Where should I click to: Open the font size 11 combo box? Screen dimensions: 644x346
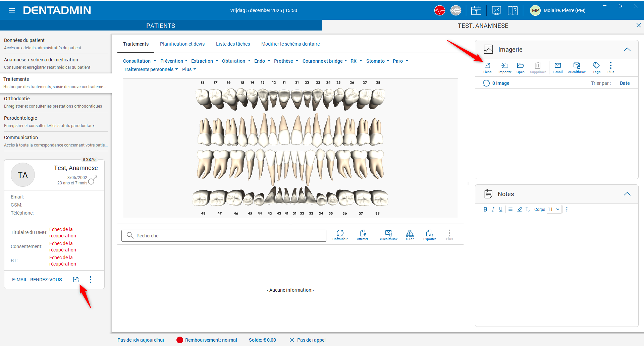click(554, 209)
